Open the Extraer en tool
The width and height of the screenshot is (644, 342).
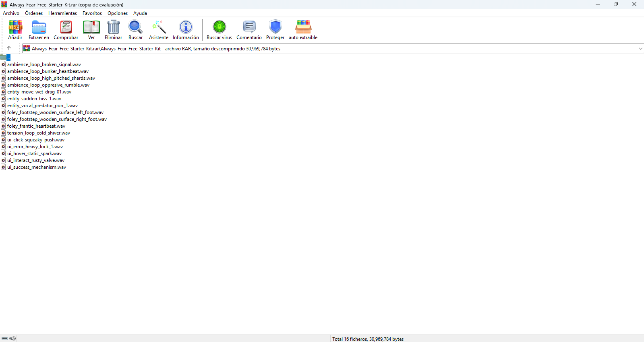click(39, 30)
